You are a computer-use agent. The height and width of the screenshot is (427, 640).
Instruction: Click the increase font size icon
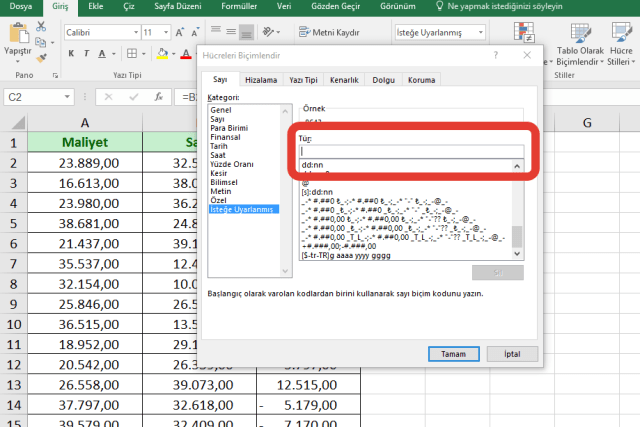(x=181, y=32)
